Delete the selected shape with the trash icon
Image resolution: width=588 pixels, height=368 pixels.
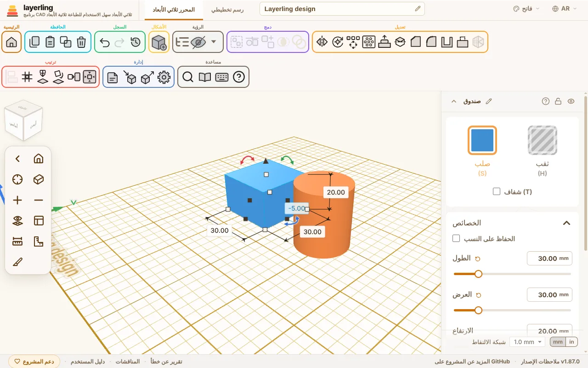pyautogui.click(x=81, y=42)
